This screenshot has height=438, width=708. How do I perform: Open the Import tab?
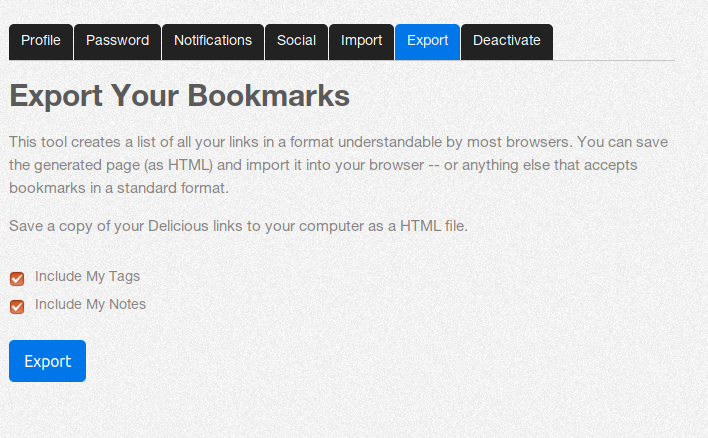(361, 41)
